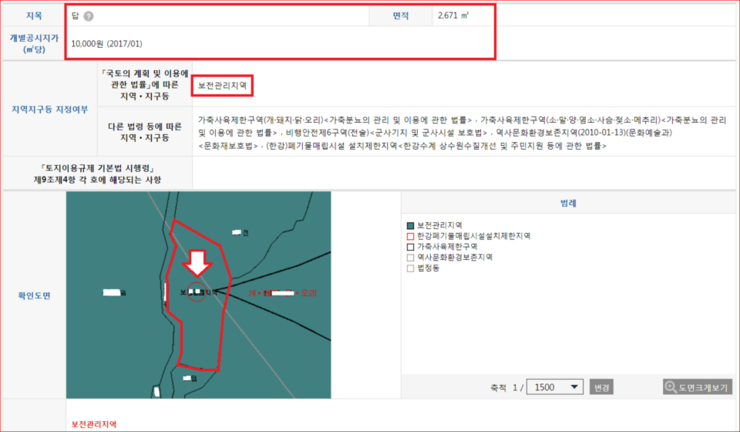The height and width of the screenshot is (432, 740).
Task: Click the 개별공시지가 label
Action: click(34, 43)
